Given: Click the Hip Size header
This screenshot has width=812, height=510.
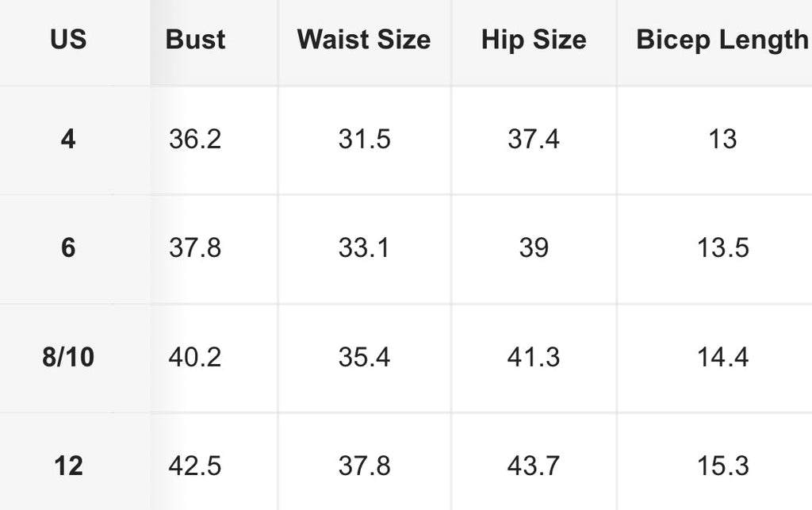Looking at the screenshot, I should tap(534, 40).
